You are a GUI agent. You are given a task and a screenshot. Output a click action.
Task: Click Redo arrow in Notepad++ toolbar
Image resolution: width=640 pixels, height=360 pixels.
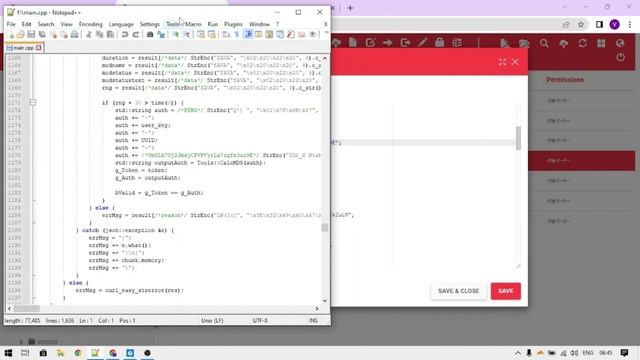tap(136, 35)
